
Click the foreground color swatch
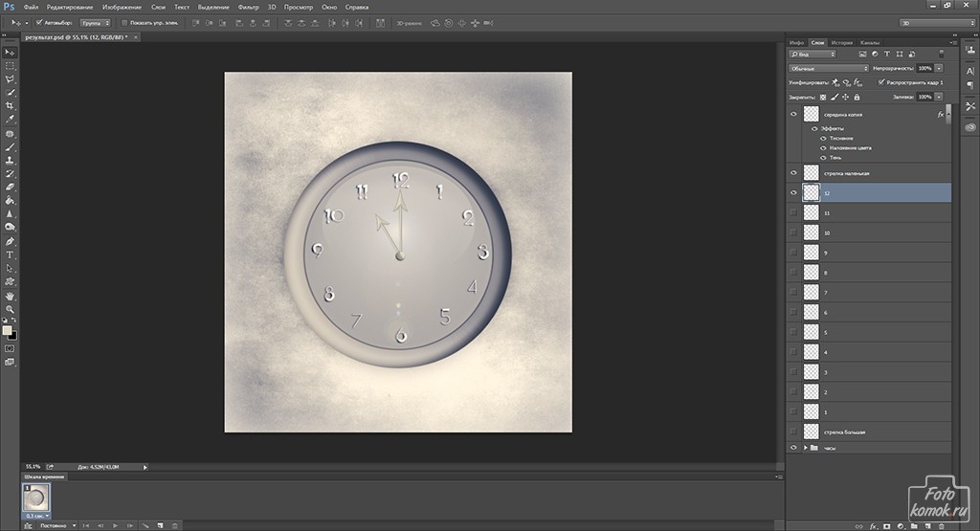(x=8, y=330)
